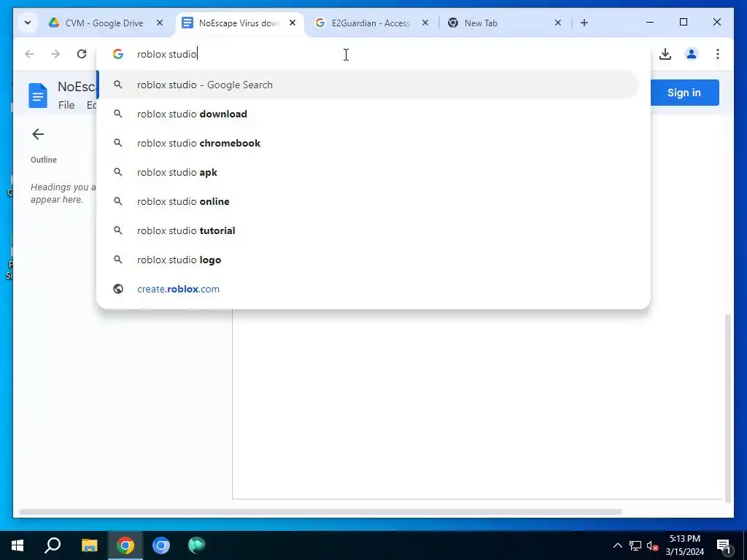
Task: Go forward with browser forward arrow
Action: click(x=55, y=54)
